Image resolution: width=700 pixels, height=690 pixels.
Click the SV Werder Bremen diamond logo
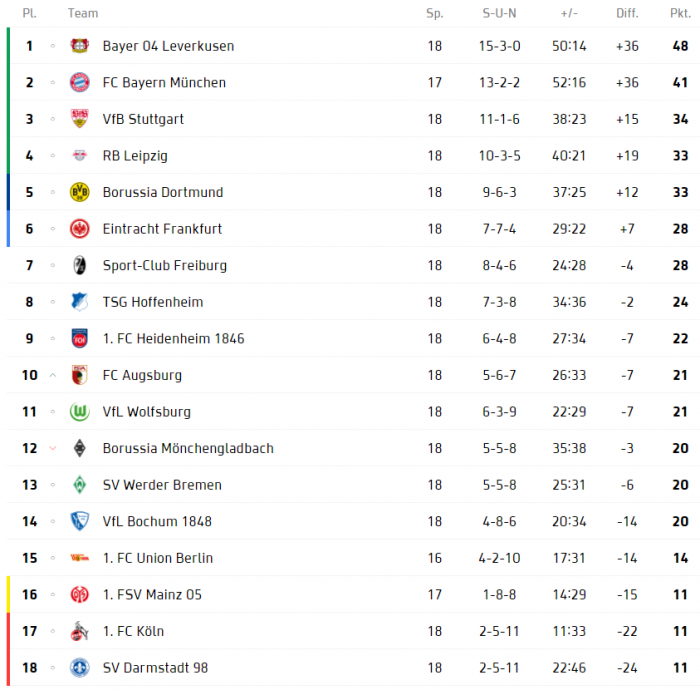pyautogui.click(x=80, y=485)
